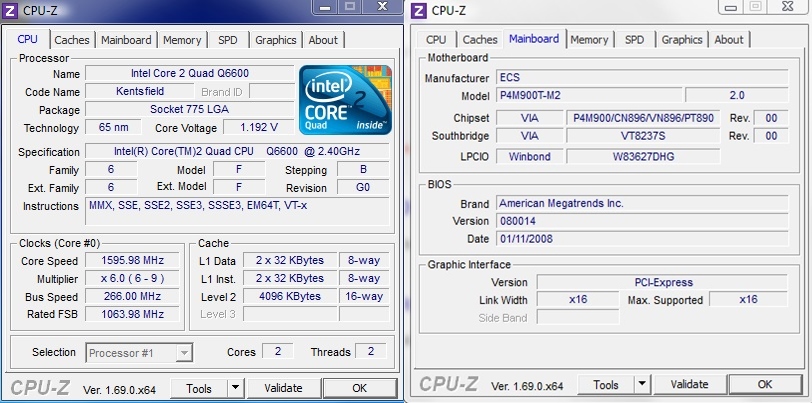Click the CPU-Z icon in left window title bar
812x403 pixels.
(10, 10)
